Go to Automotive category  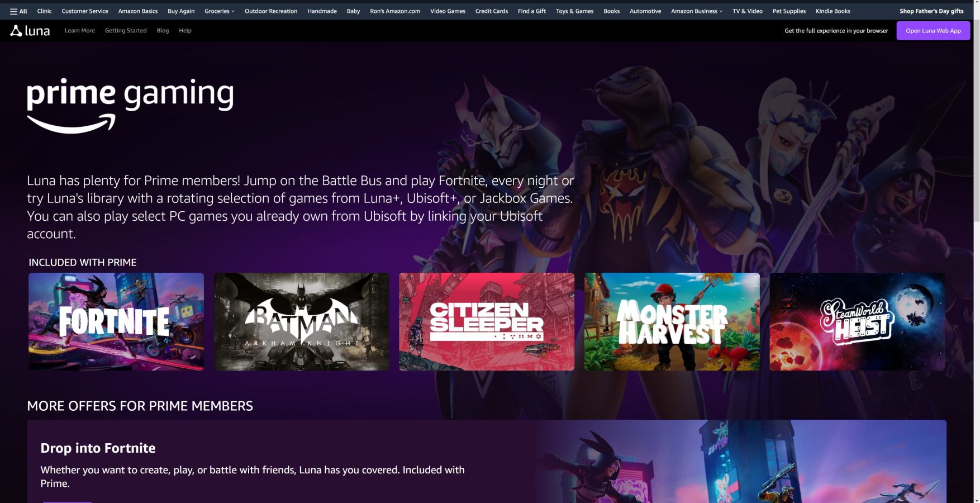[x=645, y=11]
